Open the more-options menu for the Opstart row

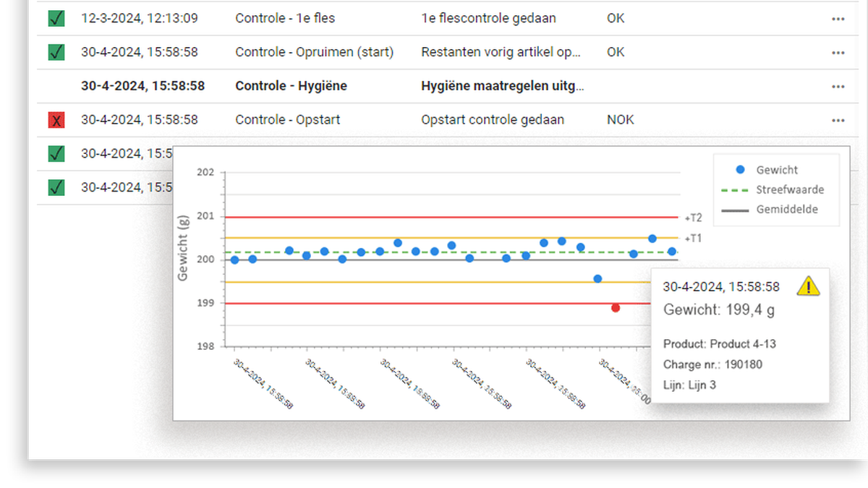tap(838, 120)
